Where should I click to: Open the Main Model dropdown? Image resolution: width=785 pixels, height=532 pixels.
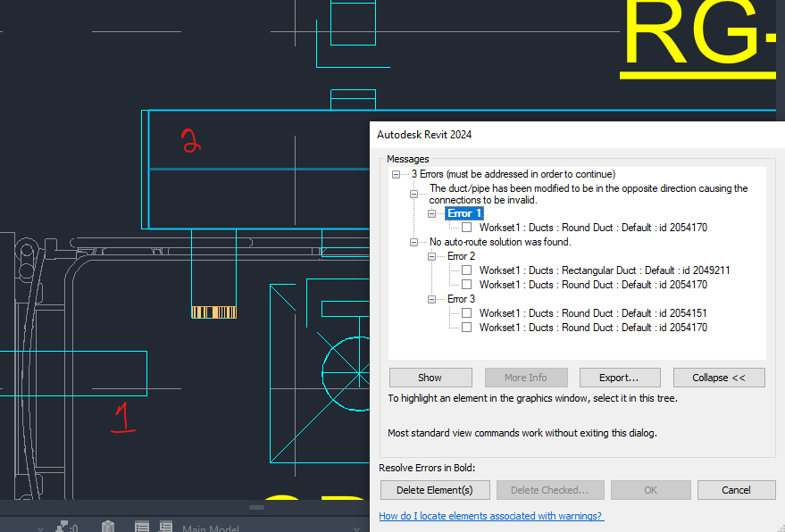click(x=210, y=528)
